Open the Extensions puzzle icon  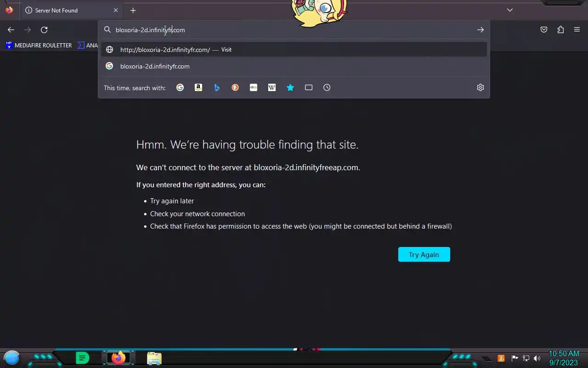560,30
